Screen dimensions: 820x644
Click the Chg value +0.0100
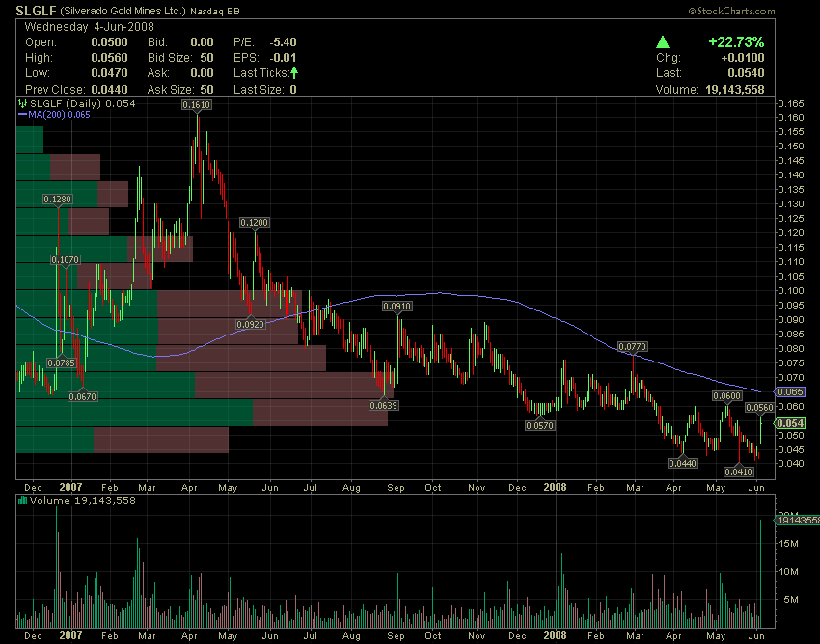[743, 58]
